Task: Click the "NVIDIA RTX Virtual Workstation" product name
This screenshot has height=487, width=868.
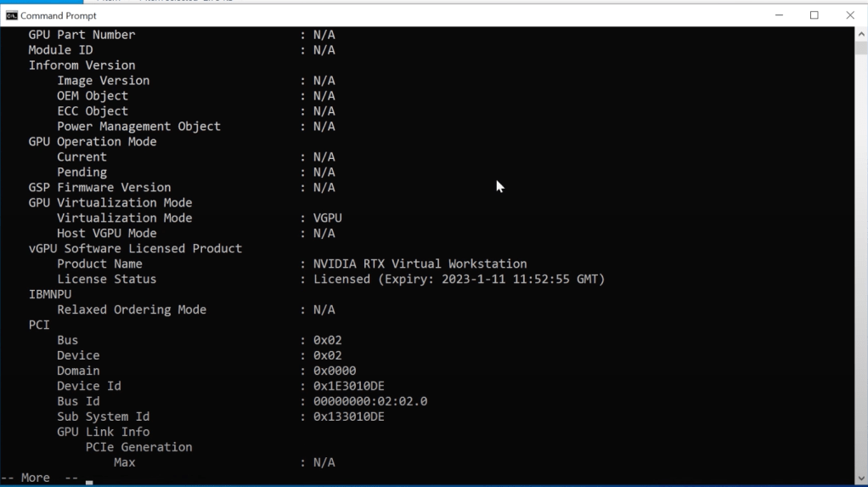Action: pyautogui.click(x=420, y=263)
